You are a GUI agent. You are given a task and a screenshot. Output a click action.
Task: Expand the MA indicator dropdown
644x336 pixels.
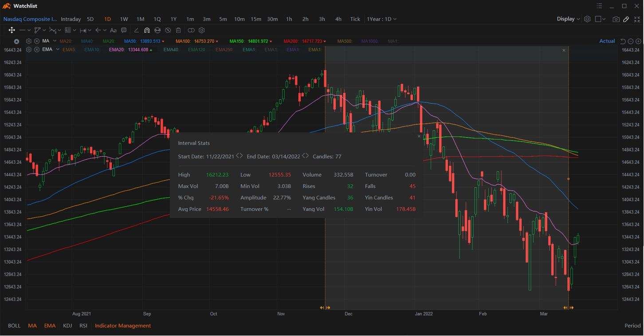[x=55, y=41]
